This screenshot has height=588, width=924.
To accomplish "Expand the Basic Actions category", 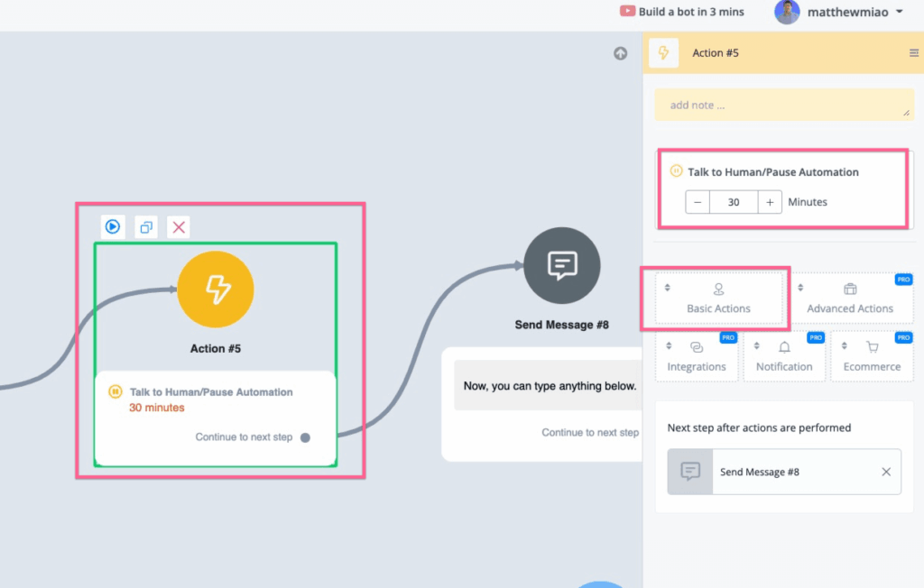I will pyautogui.click(x=718, y=299).
